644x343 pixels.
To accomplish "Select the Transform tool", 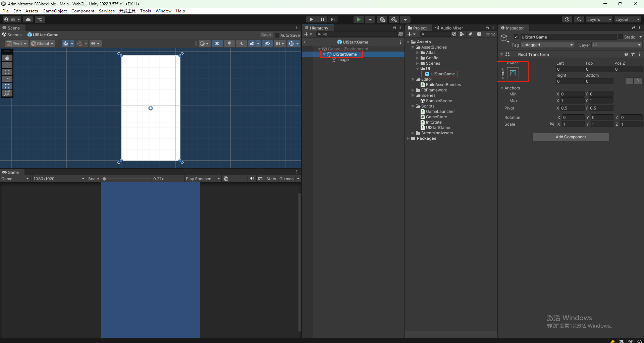I will point(7,93).
